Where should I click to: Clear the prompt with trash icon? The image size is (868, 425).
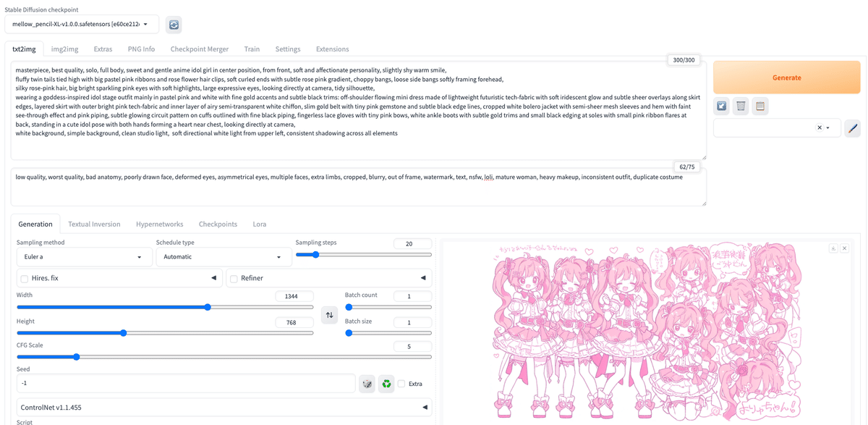click(740, 106)
